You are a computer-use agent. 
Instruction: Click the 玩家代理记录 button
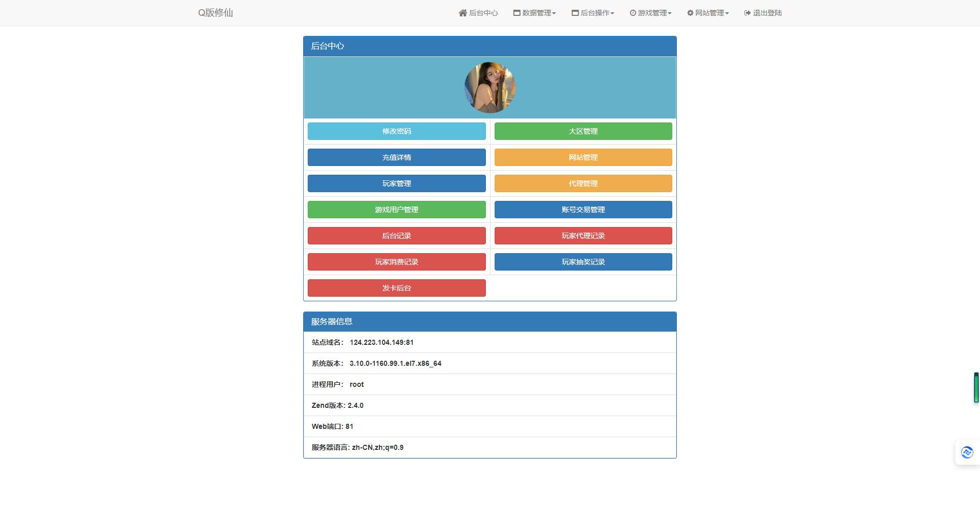(583, 236)
